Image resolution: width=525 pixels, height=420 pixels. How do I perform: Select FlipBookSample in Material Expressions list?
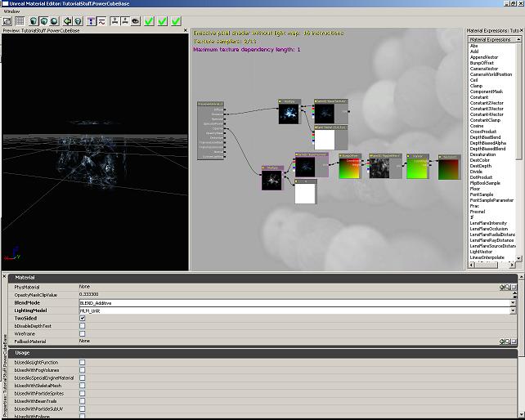point(485,183)
